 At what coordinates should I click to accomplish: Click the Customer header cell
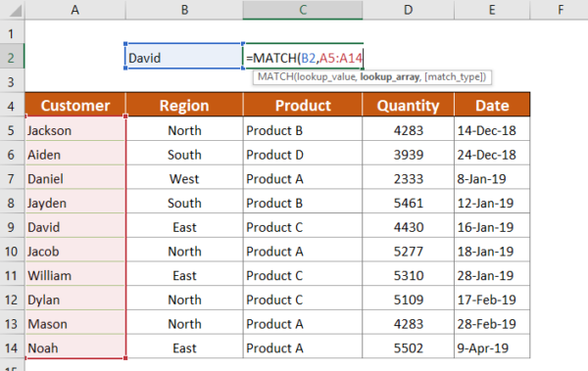pyautogui.click(x=75, y=105)
